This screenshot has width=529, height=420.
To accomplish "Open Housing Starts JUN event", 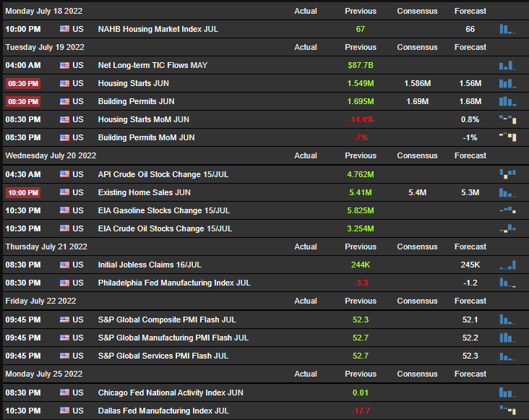I will pos(133,83).
